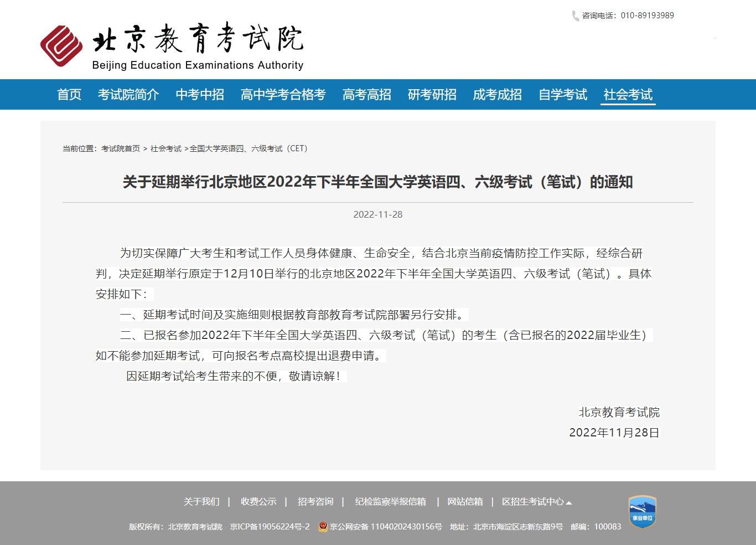Expand the 区招生考试中心 dropdown arrow
The height and width of the screenshot is (545, 756).
(x=569, y=502)
